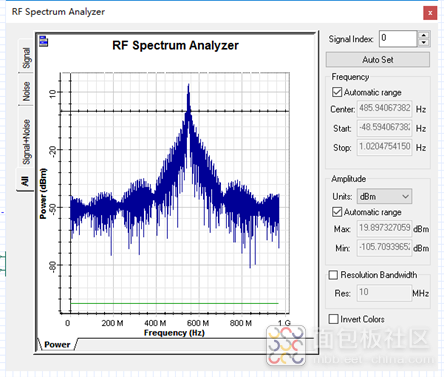Click the Signal Index input field
This screenshot has height=377, width=444.
coord(398,38)
